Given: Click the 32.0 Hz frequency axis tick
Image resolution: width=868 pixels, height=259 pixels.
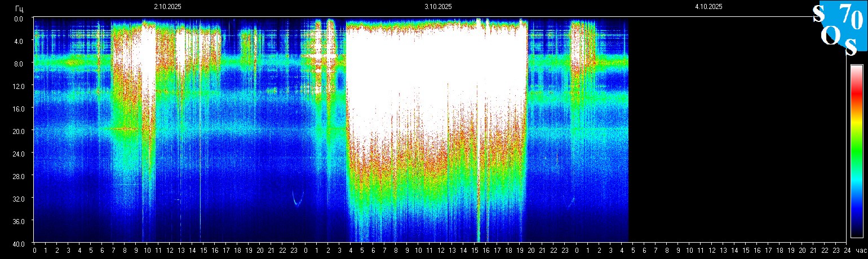Looking at the screenshot, I should pyautogui.click(x=19, y=199).
